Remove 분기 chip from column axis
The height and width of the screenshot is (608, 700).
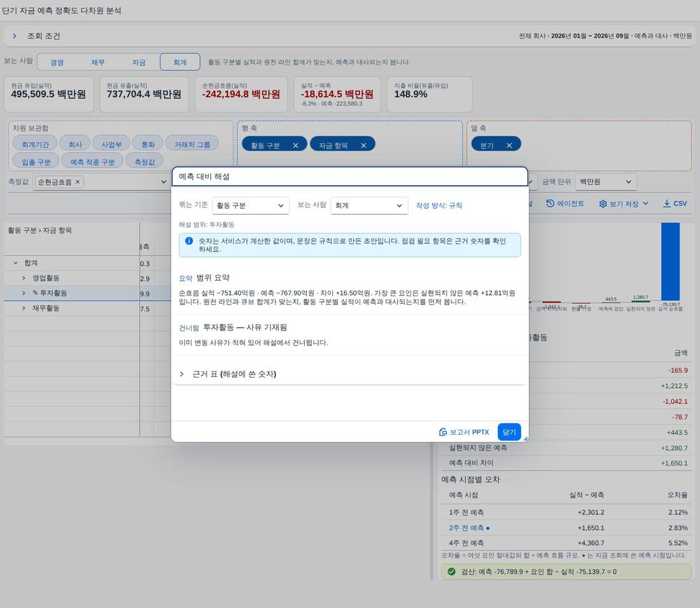tap(509, 145)
